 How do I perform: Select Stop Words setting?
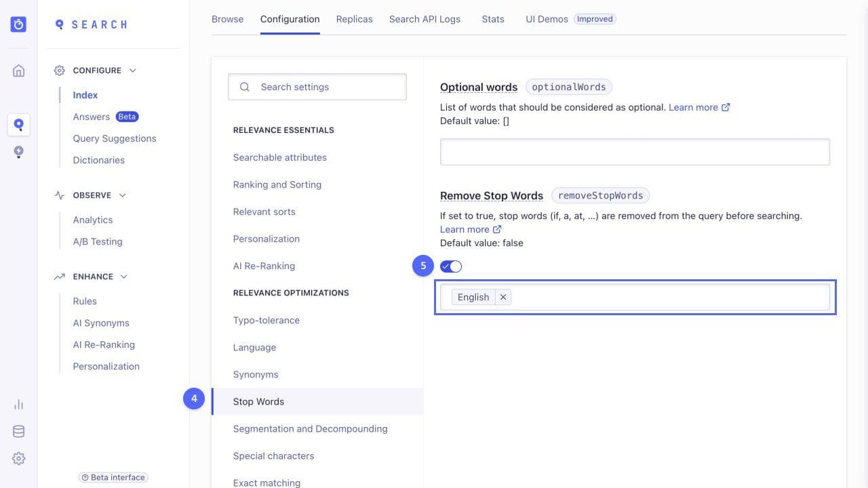point(317,401)
